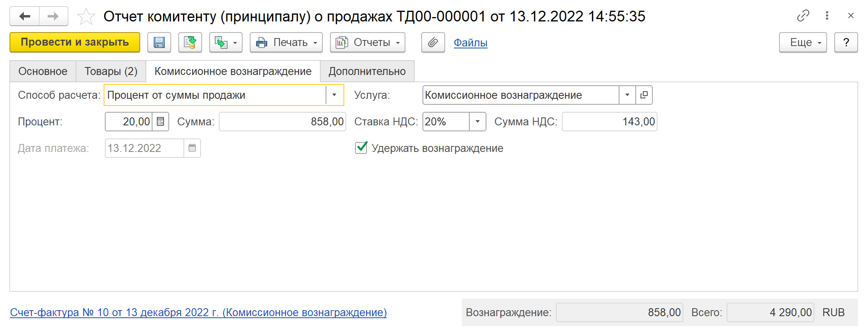Open calendar picker for Дата платежа
868x334 pixels.
192,148
